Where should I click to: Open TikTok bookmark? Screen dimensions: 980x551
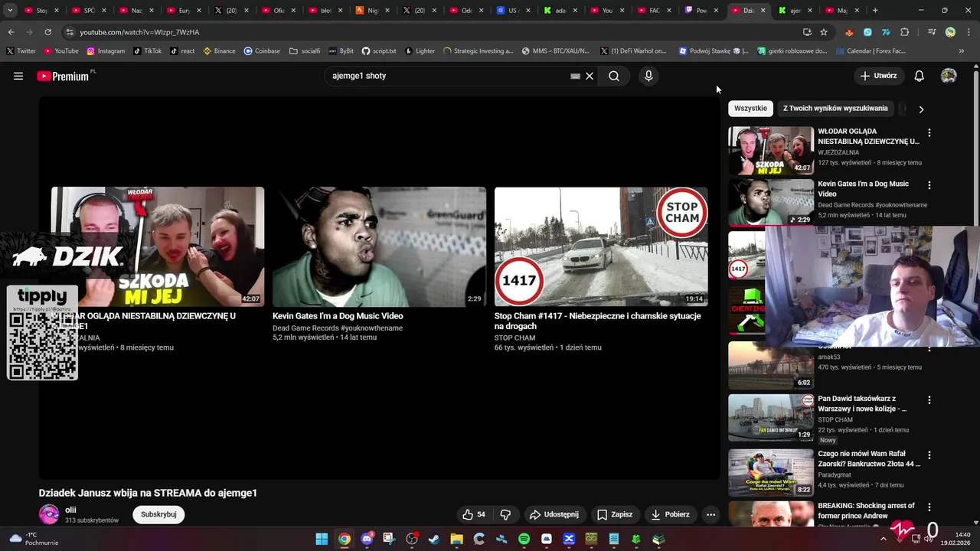pos(147,51)
